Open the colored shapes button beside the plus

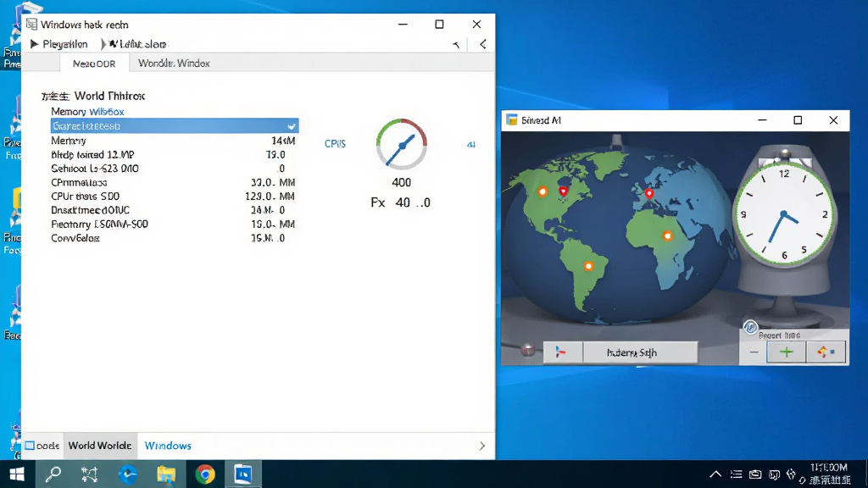click(826, 352)
